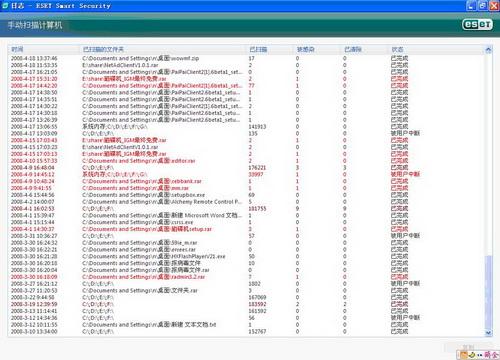Click the 176221 scanned count cell
Image resolution: width=500 pixels, height=360 pixels.
click(257, 168)
